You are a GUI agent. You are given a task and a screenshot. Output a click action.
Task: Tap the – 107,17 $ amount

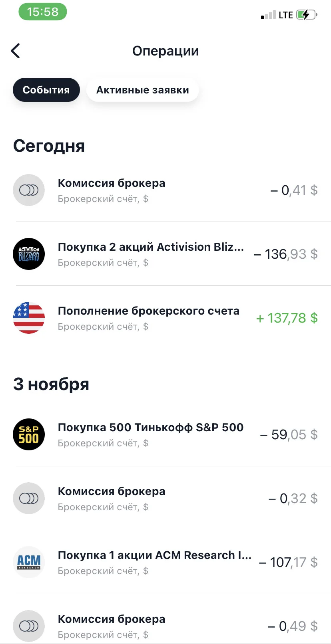pos(288,562)
